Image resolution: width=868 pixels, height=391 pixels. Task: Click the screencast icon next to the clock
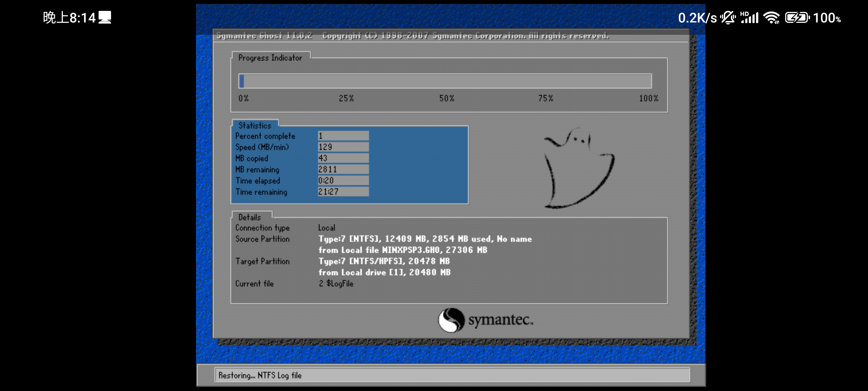[105, 17]
